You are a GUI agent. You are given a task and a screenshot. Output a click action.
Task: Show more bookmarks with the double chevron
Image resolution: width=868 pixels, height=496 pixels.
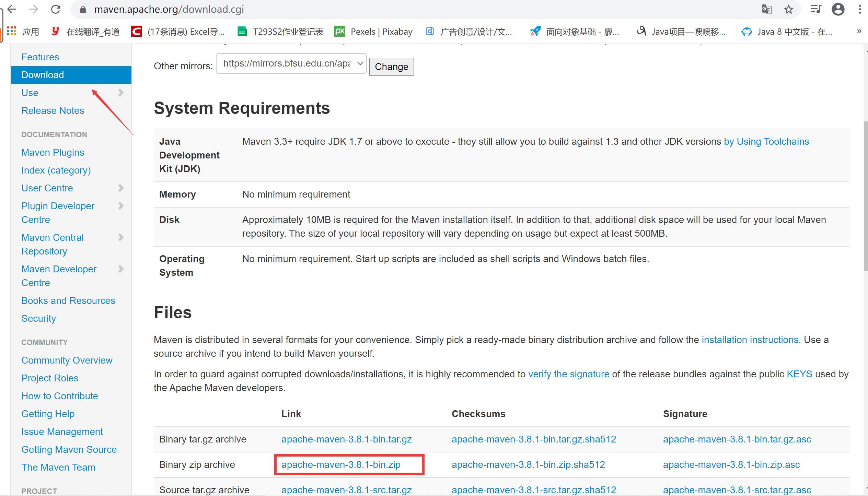click(859, 31)
